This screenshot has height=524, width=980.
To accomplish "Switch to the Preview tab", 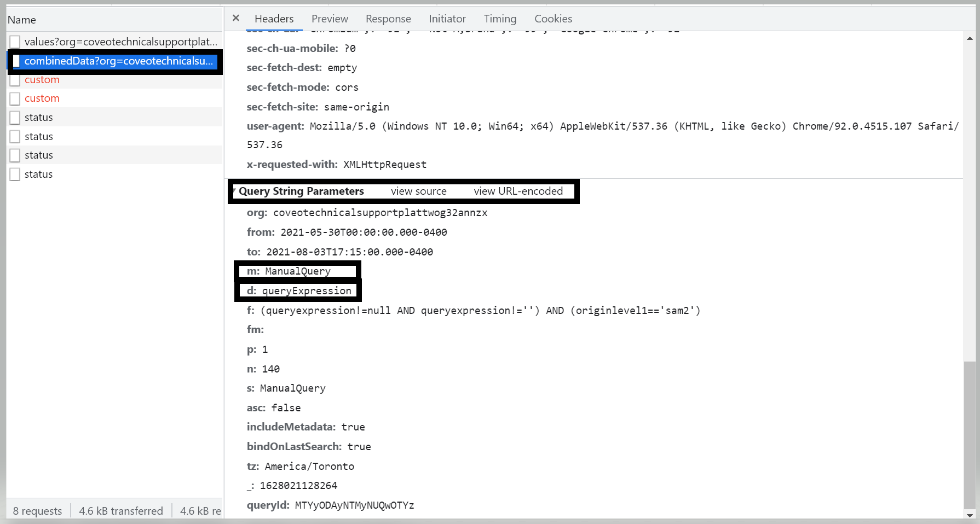I will pos(330,19).
